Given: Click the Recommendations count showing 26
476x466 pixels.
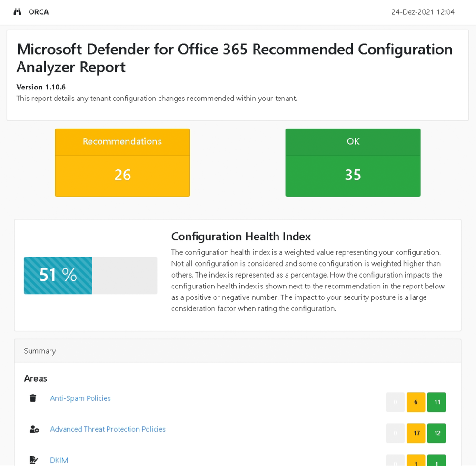Looking at the screenshot, I should (x=122, y=175).
